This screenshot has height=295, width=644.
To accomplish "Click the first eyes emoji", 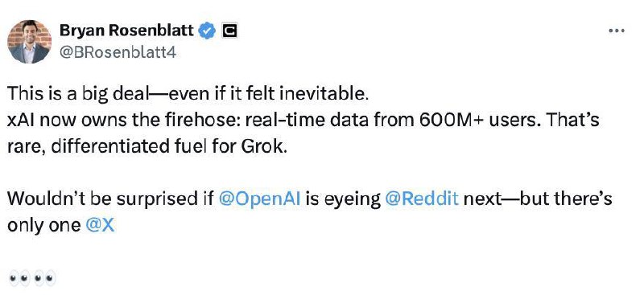I will [19, 279].
